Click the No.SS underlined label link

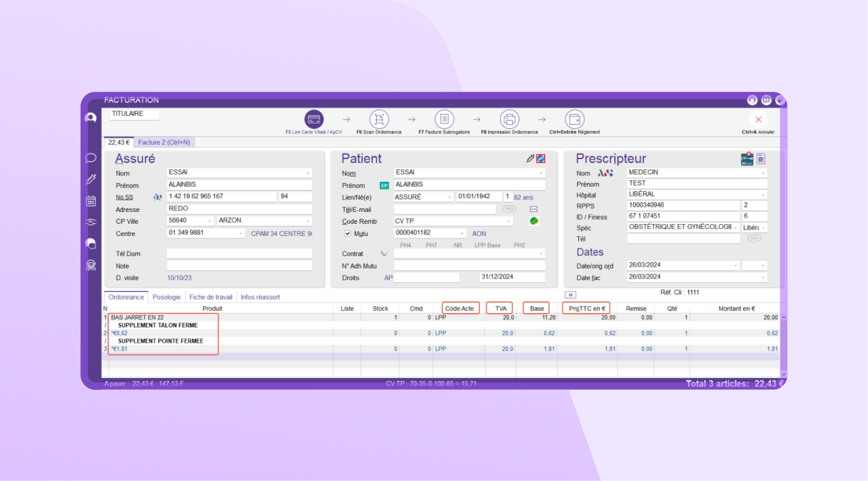(124, 197)
